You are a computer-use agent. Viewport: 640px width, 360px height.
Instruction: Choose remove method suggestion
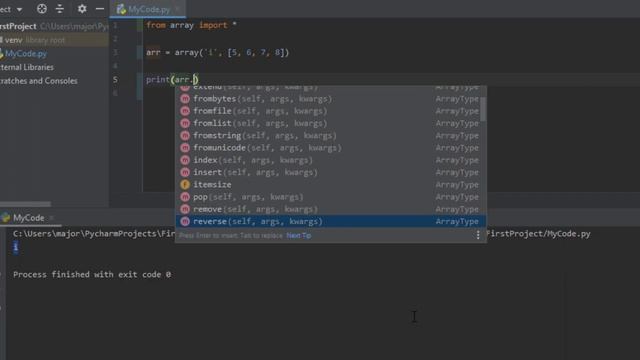(331, 209)
